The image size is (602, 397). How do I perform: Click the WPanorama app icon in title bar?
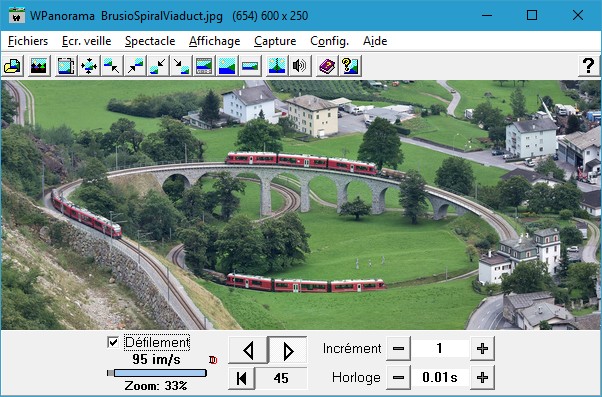point(17,15)
